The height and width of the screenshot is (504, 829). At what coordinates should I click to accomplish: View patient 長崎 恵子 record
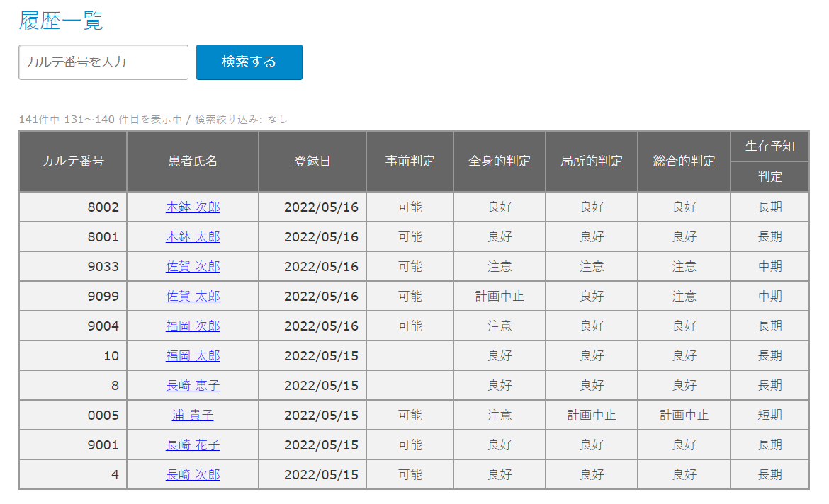pos(193,386)
